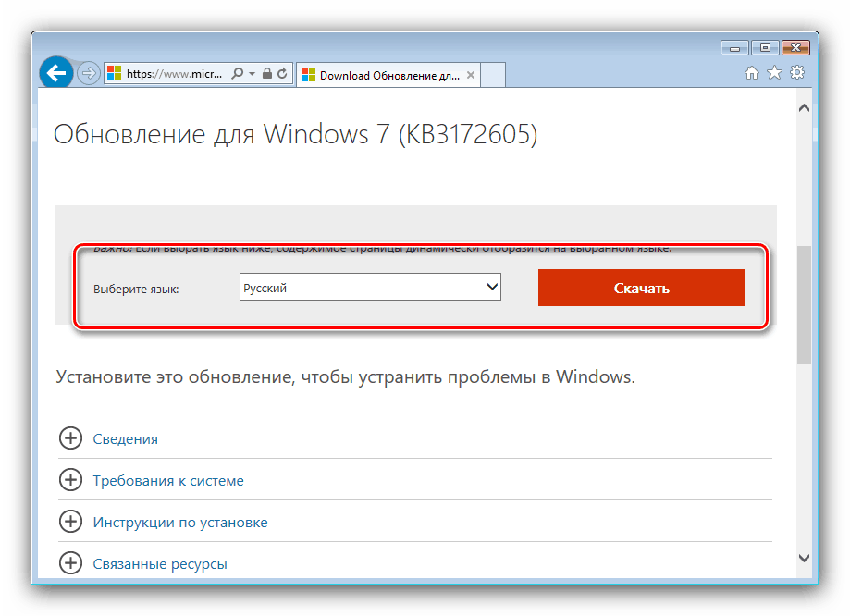Click the Refresh page icon

[x=282, y=73]
